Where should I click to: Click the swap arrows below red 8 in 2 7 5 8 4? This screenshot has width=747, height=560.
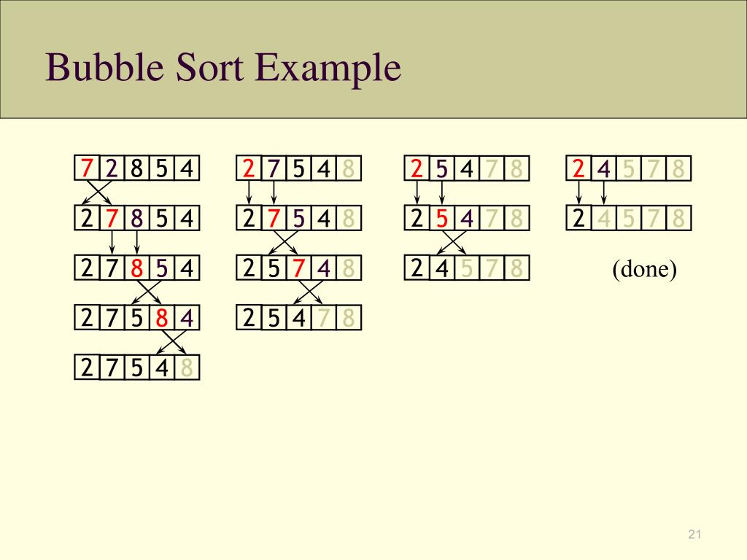(x=172, y=343)
